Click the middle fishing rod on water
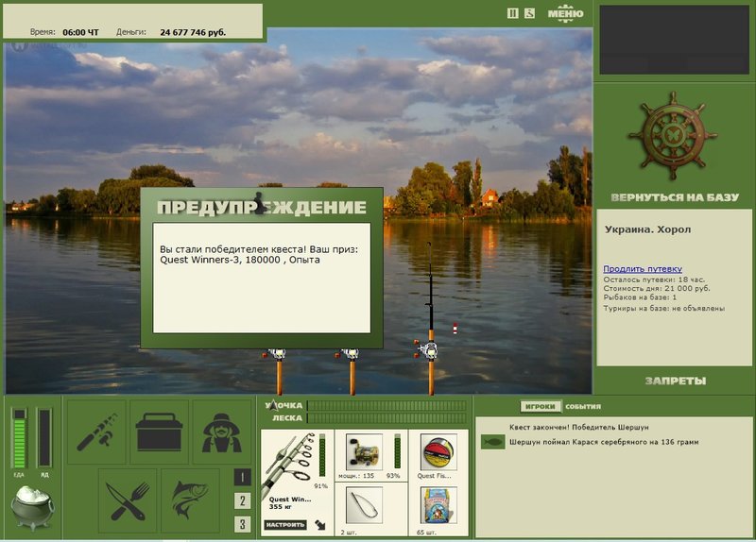Screen dimensions: 756x542 coord(352,371)
